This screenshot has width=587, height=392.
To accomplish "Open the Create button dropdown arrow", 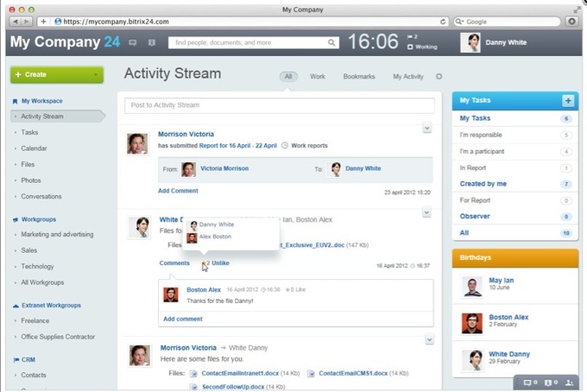I will click(x=96, y=75).
